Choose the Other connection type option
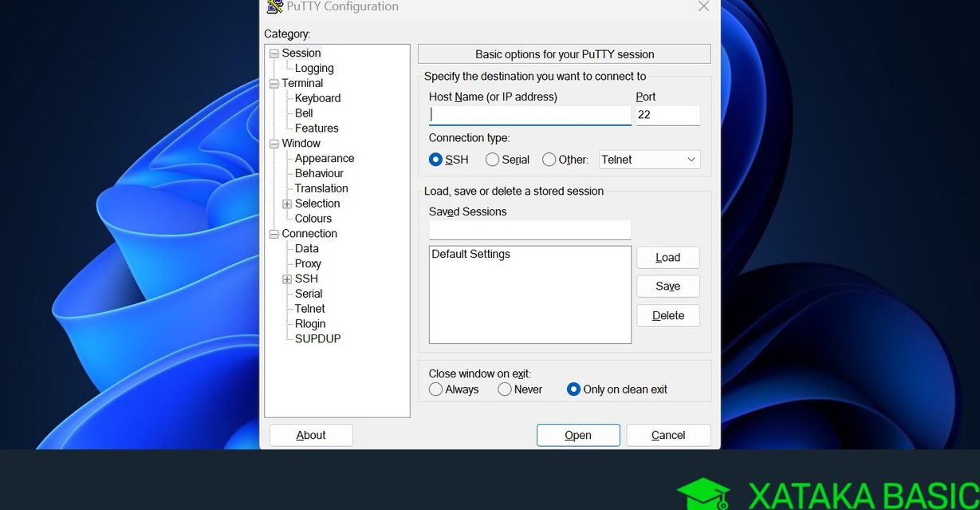980x510 pixels. 549,160
